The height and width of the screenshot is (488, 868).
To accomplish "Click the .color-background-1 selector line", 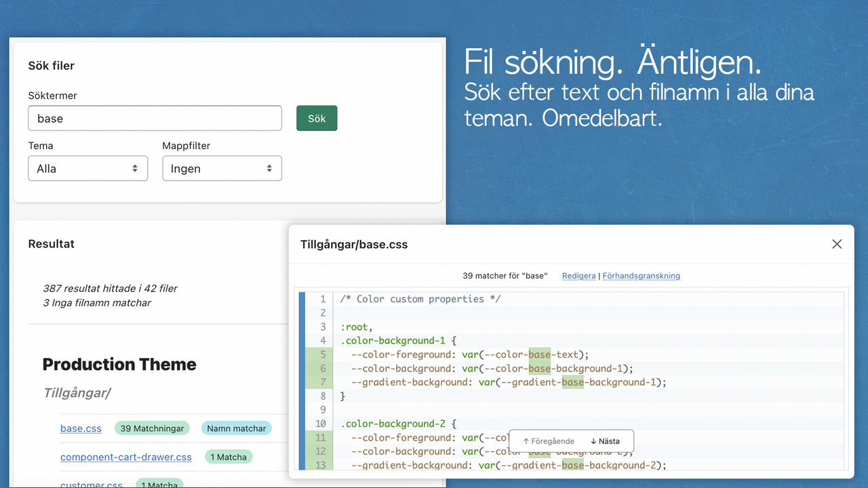I will pos(399,340).
